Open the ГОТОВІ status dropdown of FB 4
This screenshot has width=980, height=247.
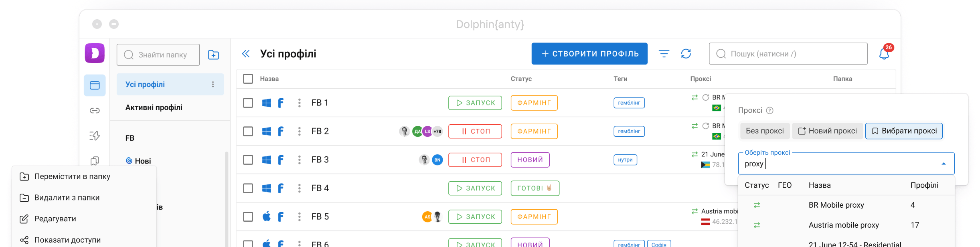(x=535, y=188)
